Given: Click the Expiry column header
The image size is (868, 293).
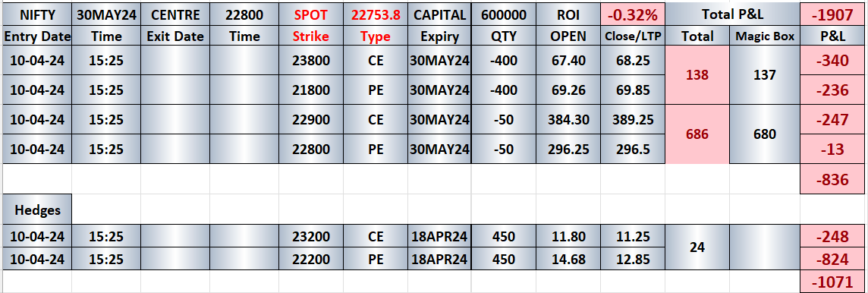Looking at the screenshot, I should [439, 36].
